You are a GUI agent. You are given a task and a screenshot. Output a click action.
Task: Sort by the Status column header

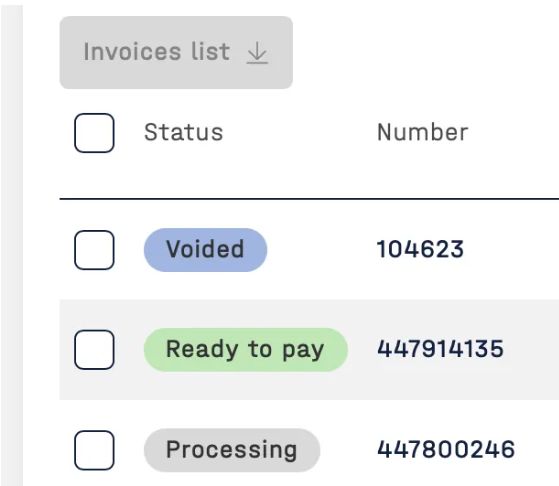pos(184,132)
